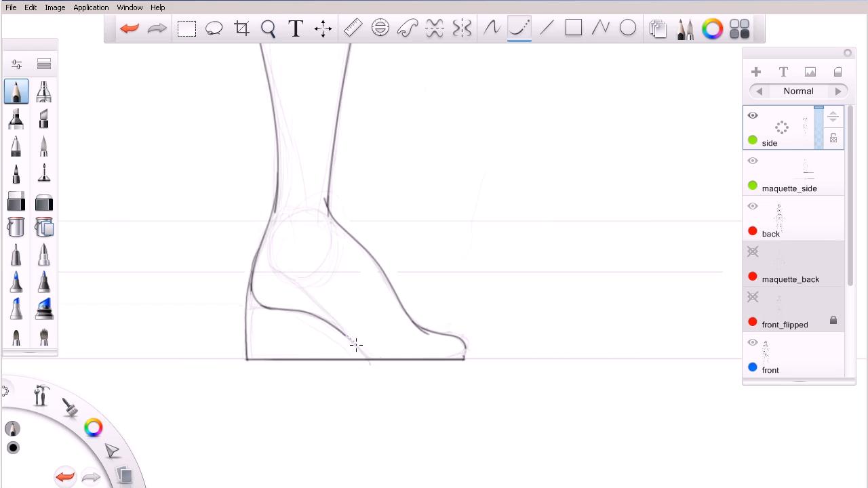Select the Predictive Stroke tool
Screen dimensions: 868x488
(519, 28)
